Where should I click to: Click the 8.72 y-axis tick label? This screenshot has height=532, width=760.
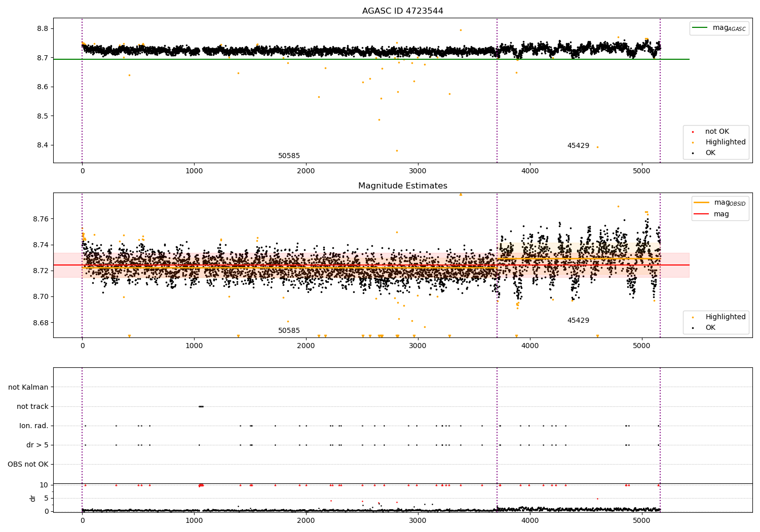[x=41, y=271]
